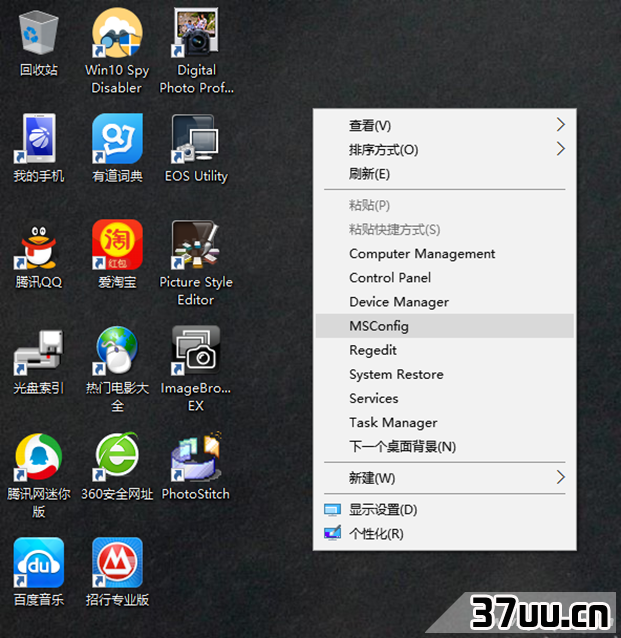
Task: Open Control Panel from the context menu
Action: click(x=445, y=277)
